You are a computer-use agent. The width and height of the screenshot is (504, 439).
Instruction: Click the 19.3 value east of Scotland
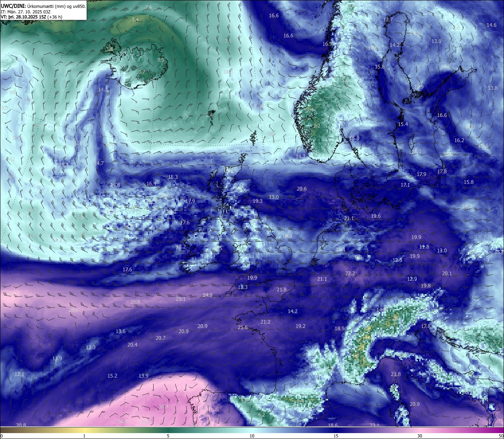tap(258, 201)
